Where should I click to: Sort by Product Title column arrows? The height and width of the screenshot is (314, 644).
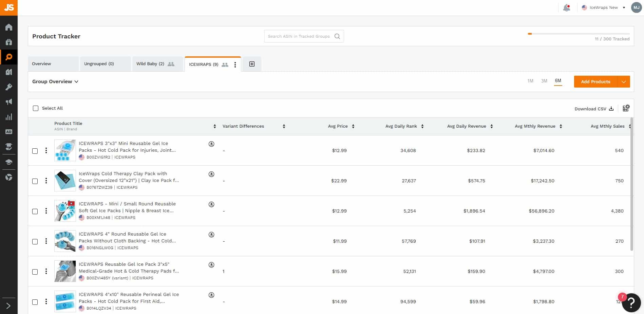pyautogui.click(x=214, y=126)
